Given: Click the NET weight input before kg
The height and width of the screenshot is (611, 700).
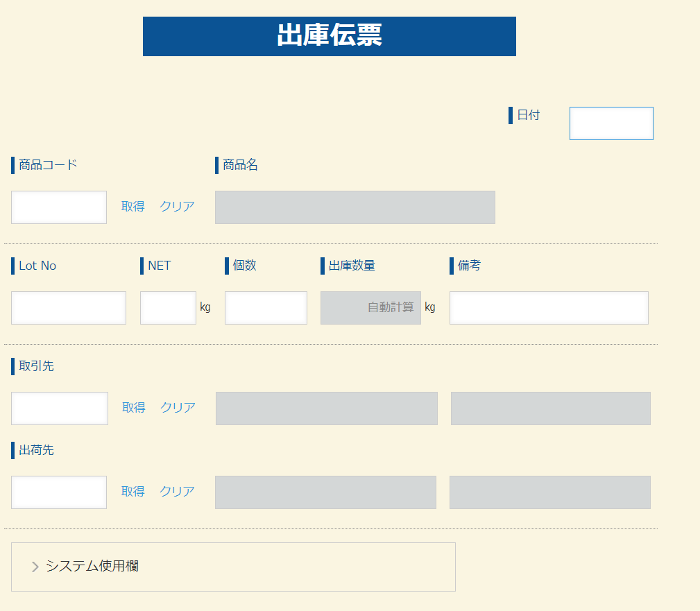Looking at the screenshot, I should [168, 307].
